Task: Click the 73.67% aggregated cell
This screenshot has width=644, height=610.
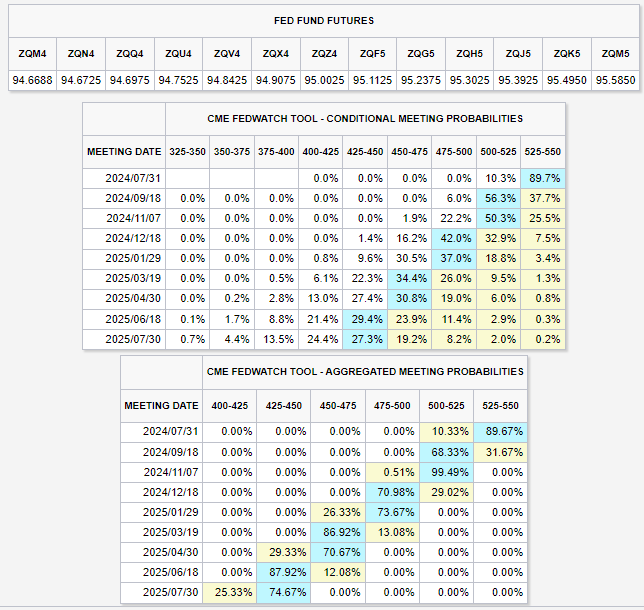Action: coord(392,512)
